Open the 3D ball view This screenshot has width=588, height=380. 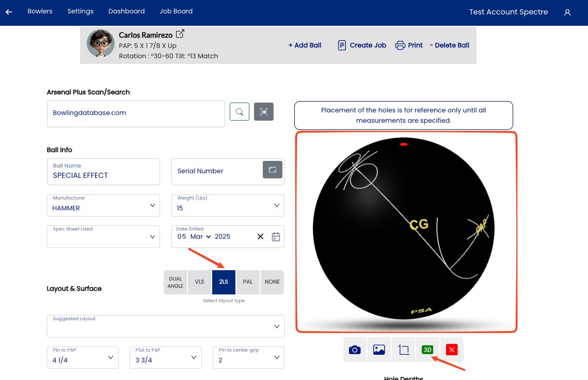point(427,350)
